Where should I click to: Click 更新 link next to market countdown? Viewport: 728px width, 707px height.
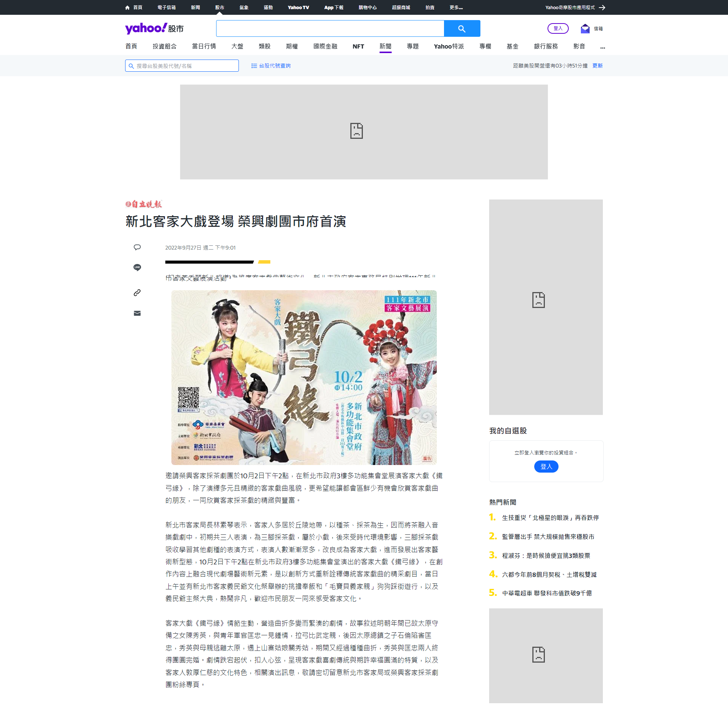pos(598,66)
